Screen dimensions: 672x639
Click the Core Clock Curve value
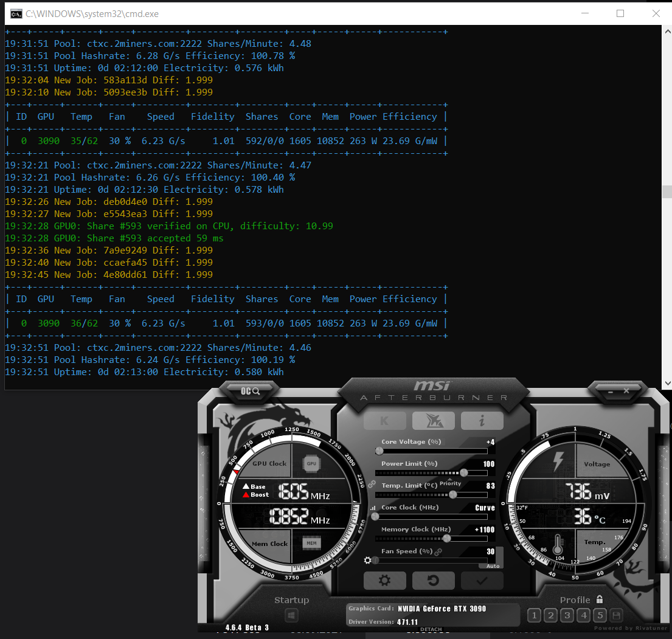(x=485, y=508)
